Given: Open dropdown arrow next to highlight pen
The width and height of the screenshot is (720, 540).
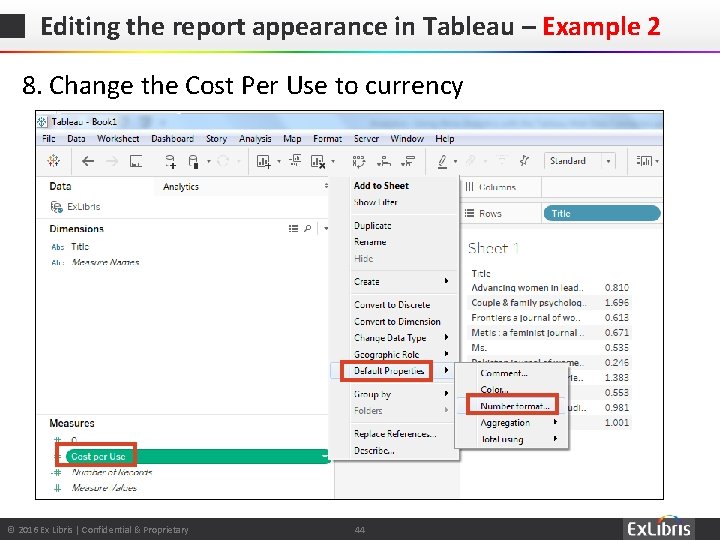Looking at the screenshot, I should pyautogui.click(x=456, y=161).
